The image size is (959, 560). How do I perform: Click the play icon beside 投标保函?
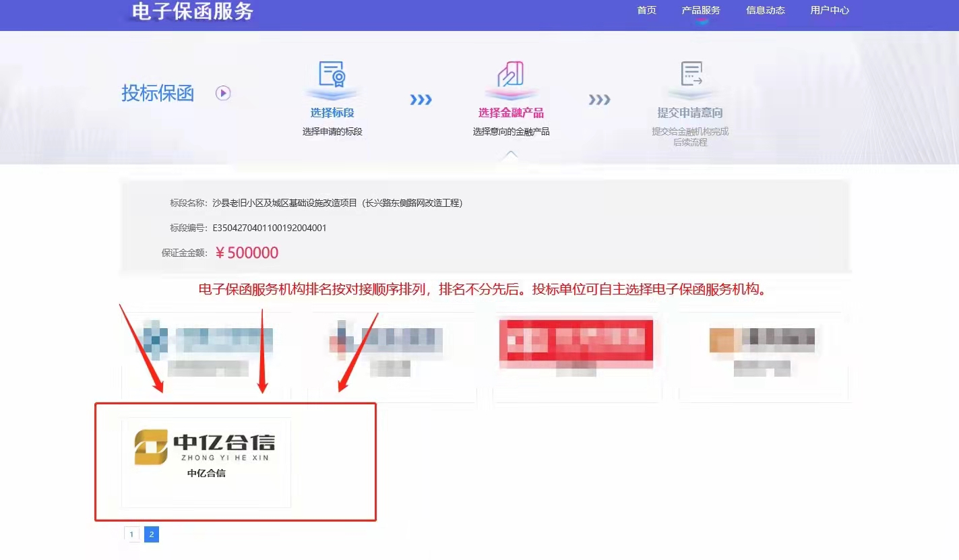point(223,93)
